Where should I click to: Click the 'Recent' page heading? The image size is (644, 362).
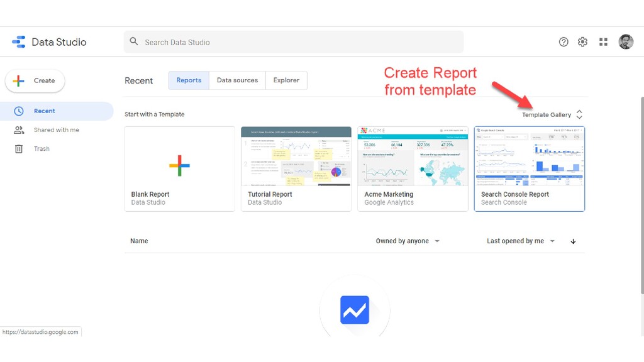(x=139, y=81)
